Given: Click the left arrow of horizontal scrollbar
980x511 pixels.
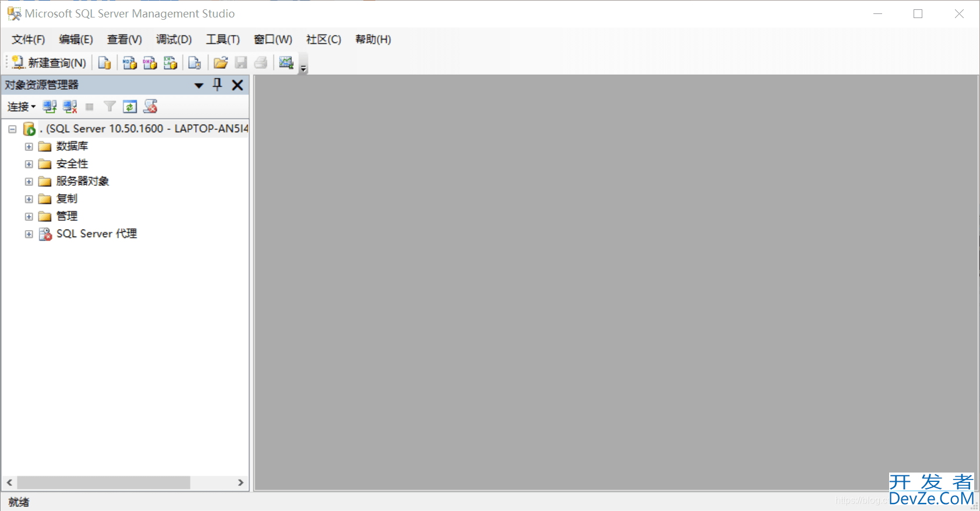Looking at the screenshot, I should (x=9, y=482).
